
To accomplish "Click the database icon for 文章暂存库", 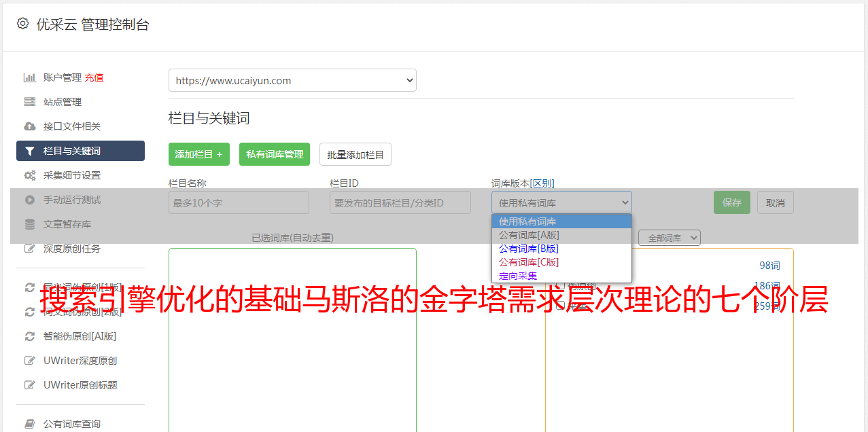I will pos(29,224).
